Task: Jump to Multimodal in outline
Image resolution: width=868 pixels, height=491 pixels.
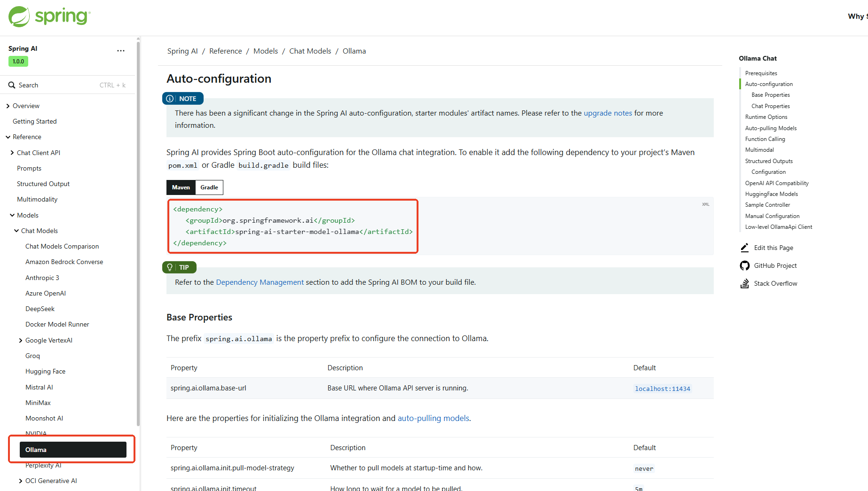Action: [759, 150]
